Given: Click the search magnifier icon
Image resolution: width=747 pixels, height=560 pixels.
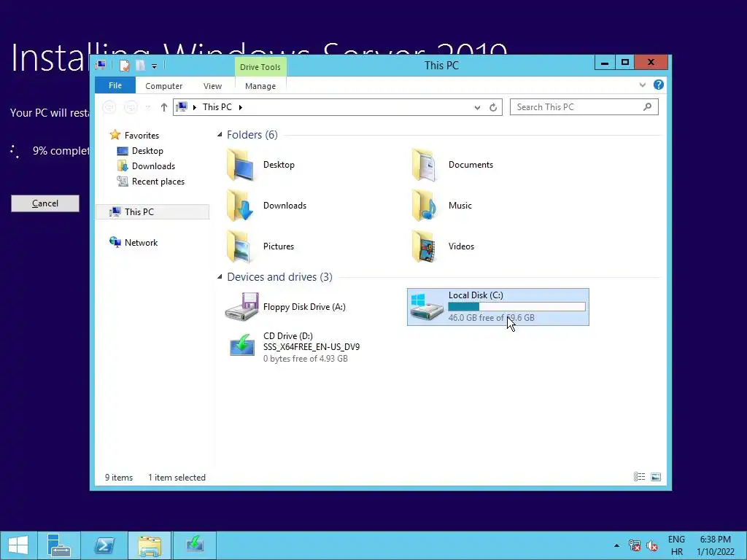Looking at the screenshot, I should pyautogui.click(x=647, y=106).
